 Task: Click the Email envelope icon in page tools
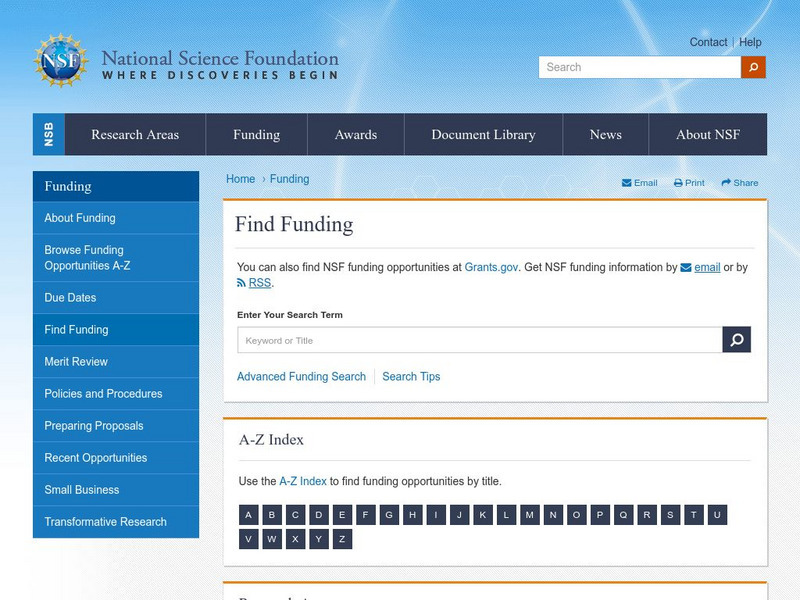coord(627,183)
